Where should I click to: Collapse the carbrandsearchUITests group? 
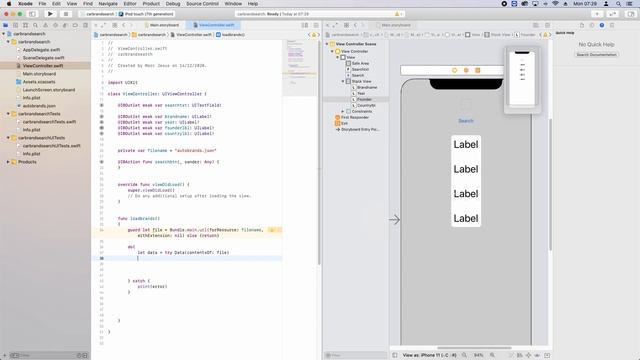click(8, 138)
